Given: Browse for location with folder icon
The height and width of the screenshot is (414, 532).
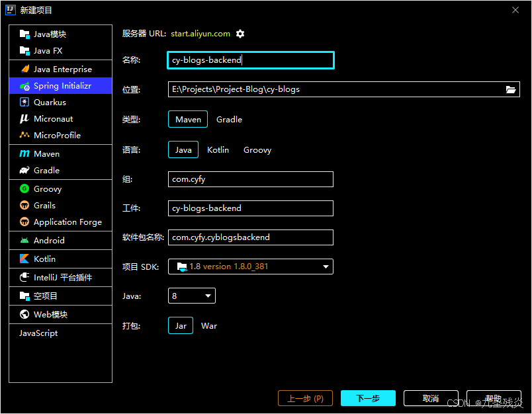Looking at the screenshot, I should [511, 89].
